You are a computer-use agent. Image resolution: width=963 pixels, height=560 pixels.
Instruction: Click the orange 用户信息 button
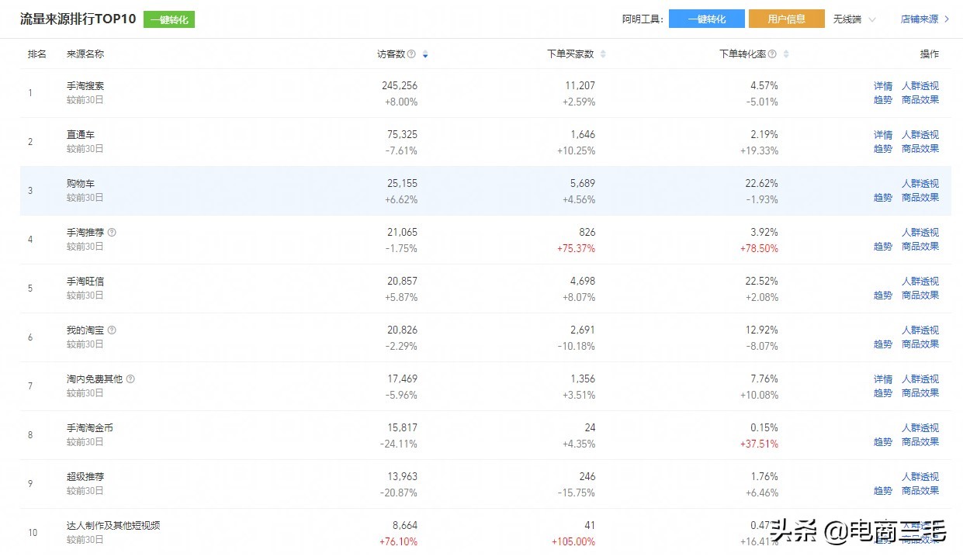[x=786, y=19]
